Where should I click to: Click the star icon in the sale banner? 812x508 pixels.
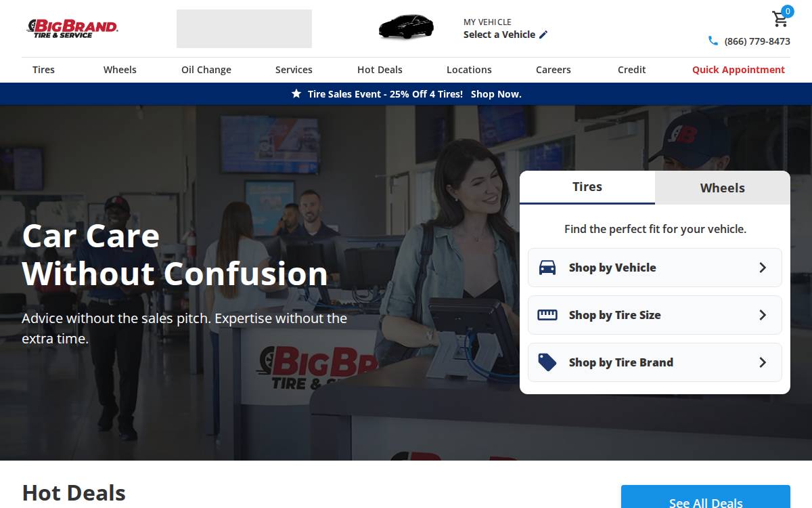[296, 93]
